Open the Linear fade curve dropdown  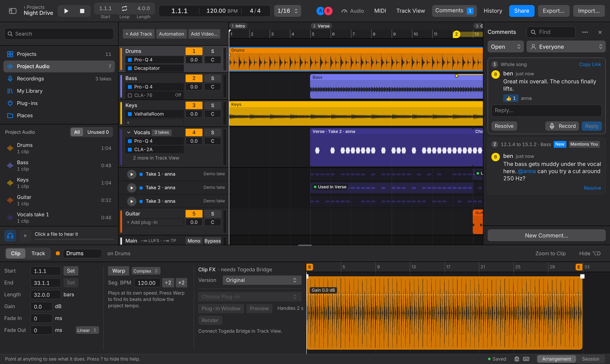pos(87,330)
